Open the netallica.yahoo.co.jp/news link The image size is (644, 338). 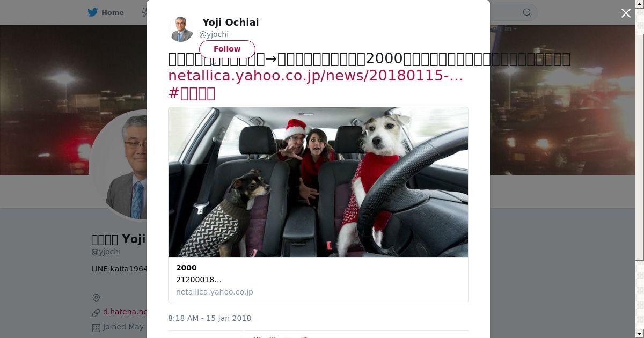(x=315, y=76)
